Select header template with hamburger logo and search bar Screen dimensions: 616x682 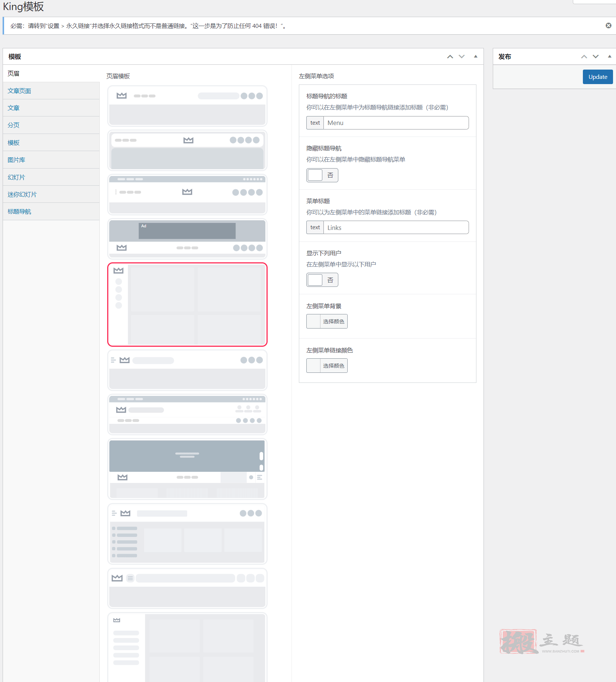click(187, 370)
